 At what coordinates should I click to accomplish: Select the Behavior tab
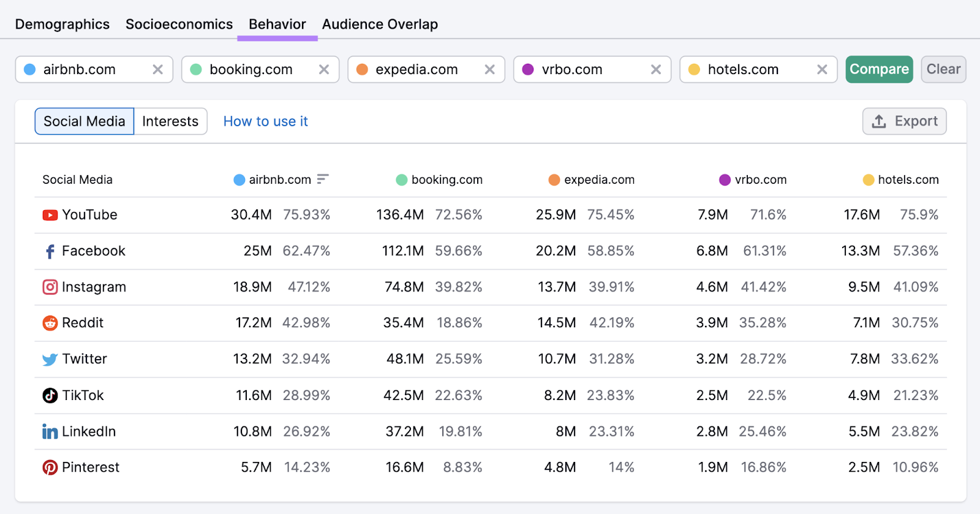tap(277, 25)
